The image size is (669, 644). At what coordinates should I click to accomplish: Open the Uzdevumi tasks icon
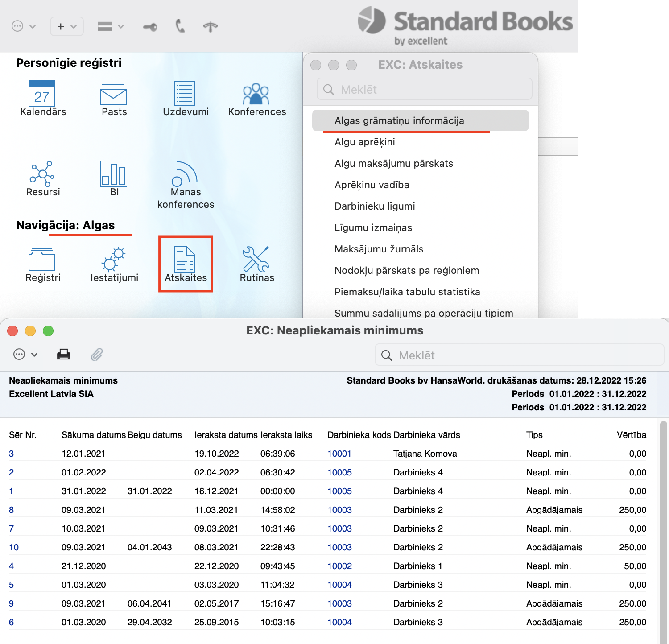pos(185,94)
